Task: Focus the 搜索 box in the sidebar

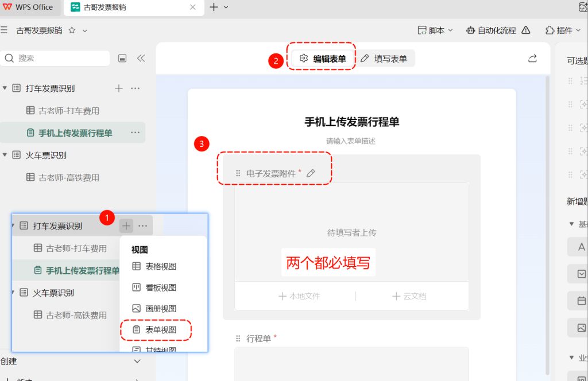Action: pyautogui.click(x=56, y=58)
